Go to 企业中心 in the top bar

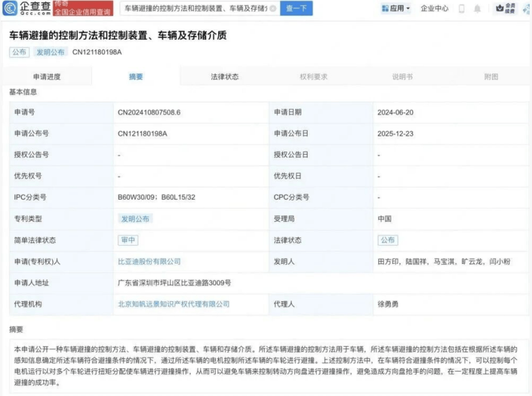pyautogui.click(x=434, y=8)
